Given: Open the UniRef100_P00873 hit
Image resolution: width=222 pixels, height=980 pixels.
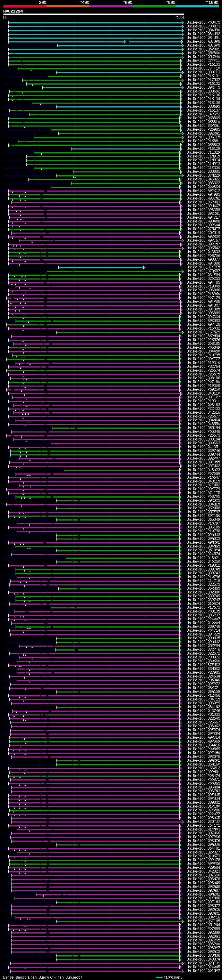Looking at the screenshot, I should (203, 26).
